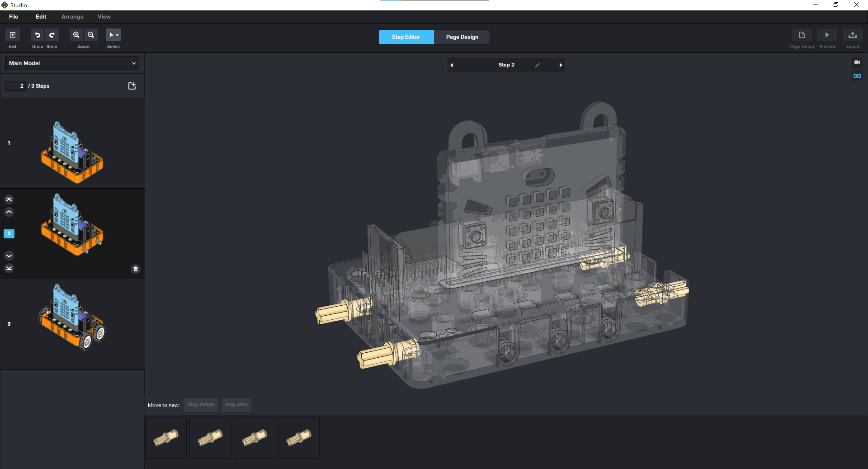Redo the last undone action
This screenshot has height=469, width=868.
pyautogui.click(x=52, y=35)
